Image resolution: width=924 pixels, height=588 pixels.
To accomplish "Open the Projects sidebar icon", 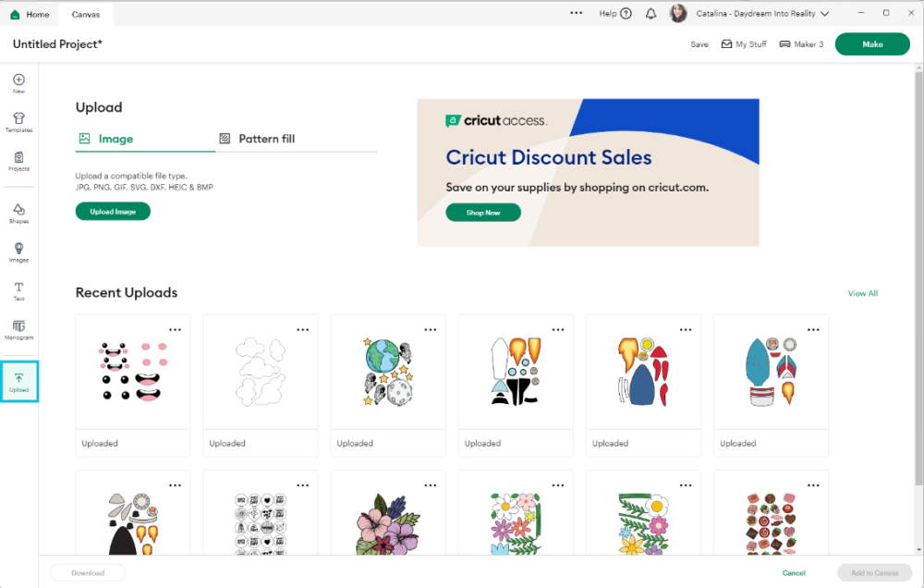I will (x=18, y=161).
